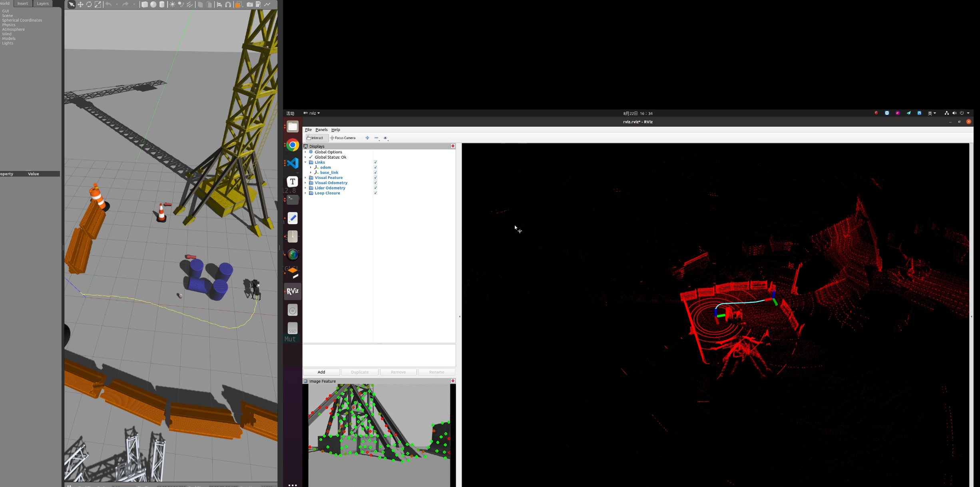980x487 pixels.
Task: Toggle visibility checkbox for Visual Feature
Action: point(376,177)
